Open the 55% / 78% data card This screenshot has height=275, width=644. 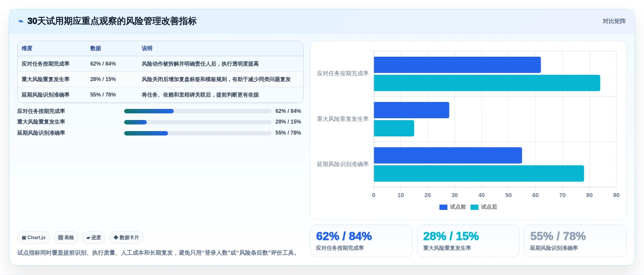pyautogui.click(x=575, y=241)
